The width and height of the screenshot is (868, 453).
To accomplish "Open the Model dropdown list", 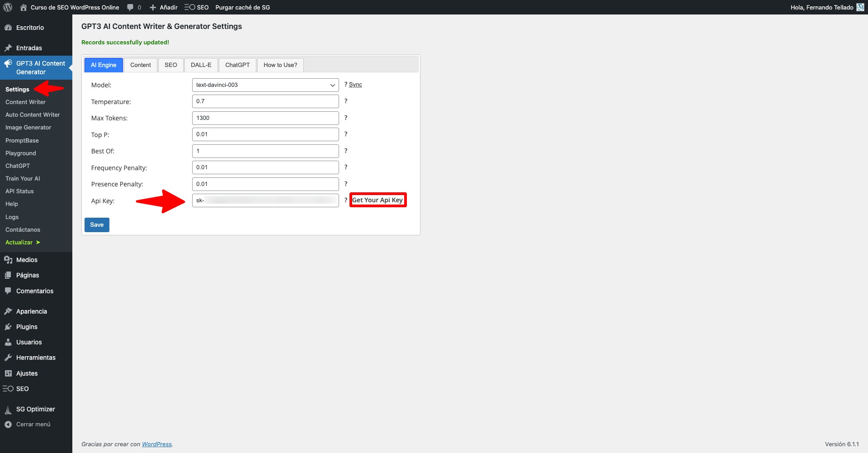I will (265, 85).
